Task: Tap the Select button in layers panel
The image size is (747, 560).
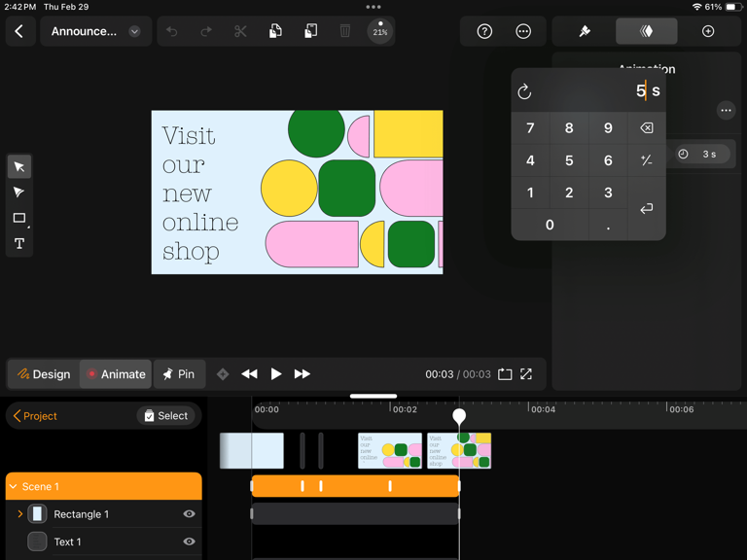Action: coord(165,416)
